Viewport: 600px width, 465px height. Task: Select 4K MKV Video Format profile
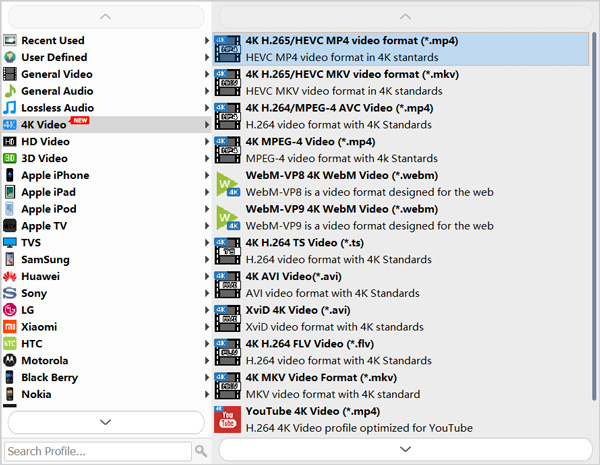click(x=401, y=385)
